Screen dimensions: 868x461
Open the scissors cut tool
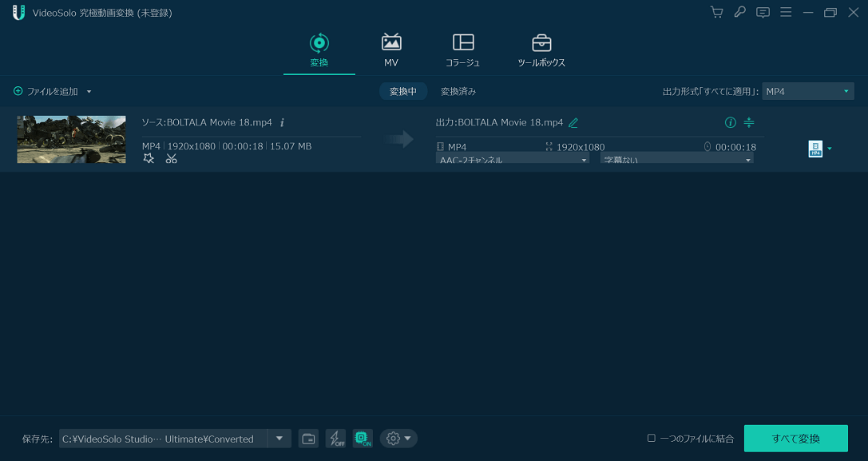pos(171,158)
